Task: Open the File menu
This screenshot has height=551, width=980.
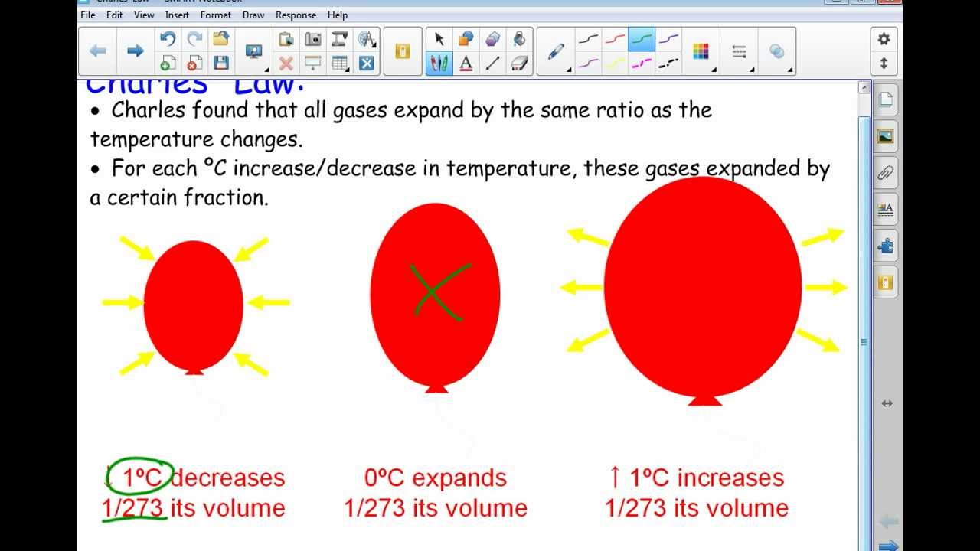Action: (x=88, y=15)
